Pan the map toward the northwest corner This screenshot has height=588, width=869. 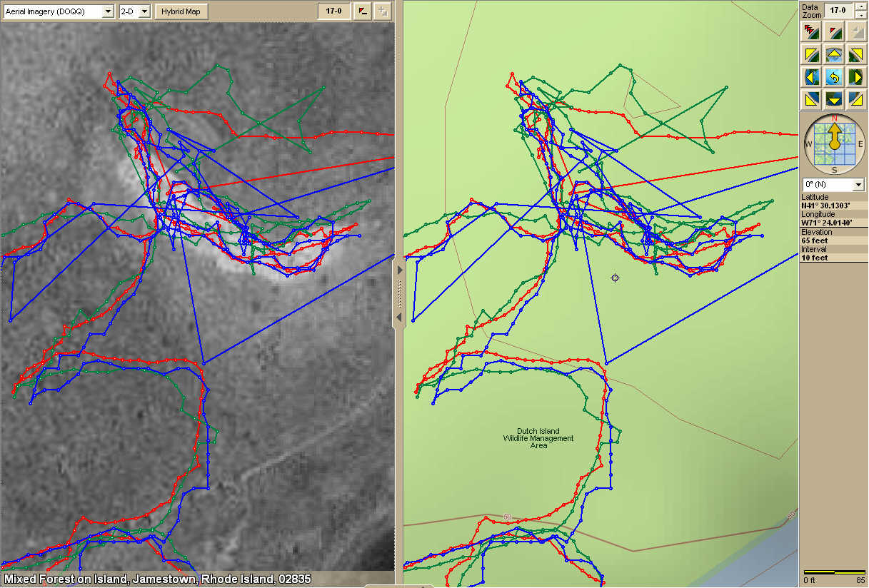[810, 54]
